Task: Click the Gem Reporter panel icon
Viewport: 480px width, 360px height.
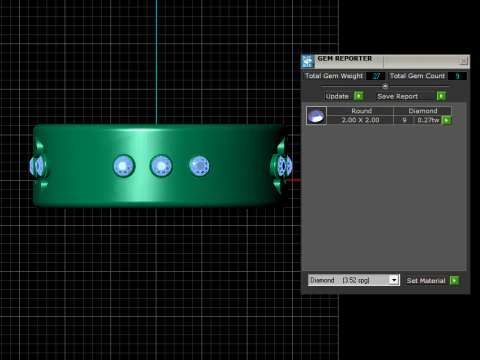Action: pos(307,61)
